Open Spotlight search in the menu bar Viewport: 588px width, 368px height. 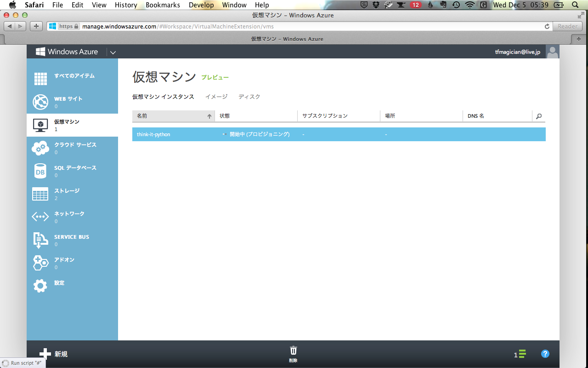click(575, 5)
